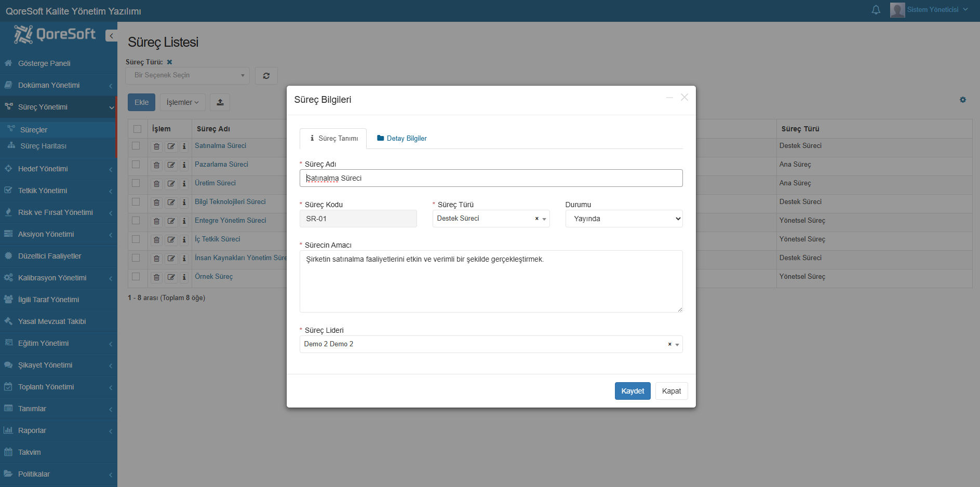This screenshot has width=980, height=487.
Task: Click the upload/export icon button
Action: [220, 102]
